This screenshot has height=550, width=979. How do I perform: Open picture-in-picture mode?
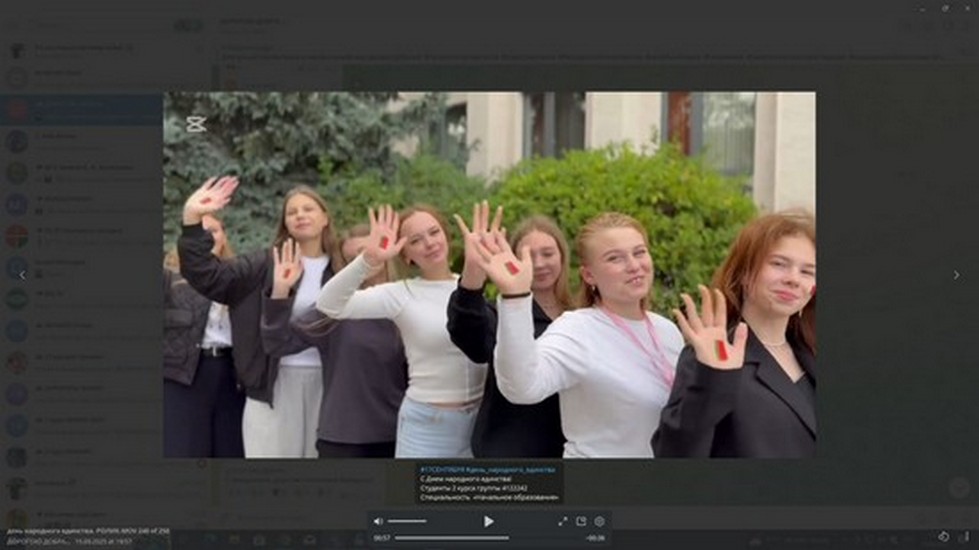pos(581,521)
